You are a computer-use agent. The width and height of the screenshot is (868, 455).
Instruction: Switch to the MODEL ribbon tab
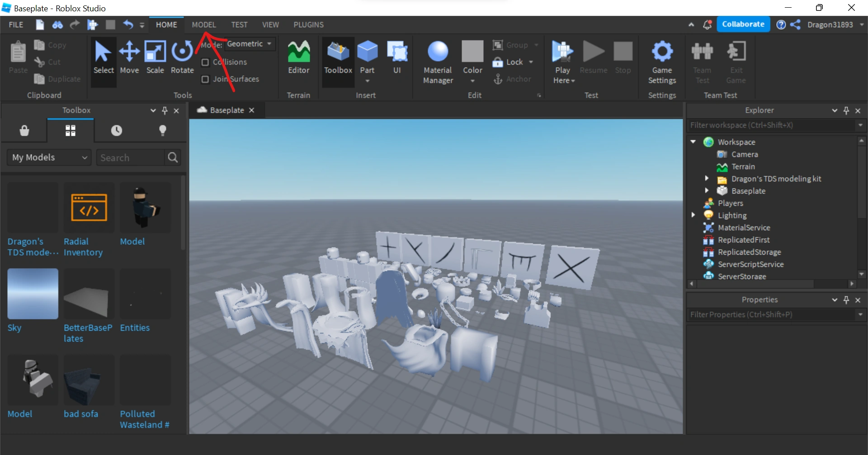click(x=204, y=24)
